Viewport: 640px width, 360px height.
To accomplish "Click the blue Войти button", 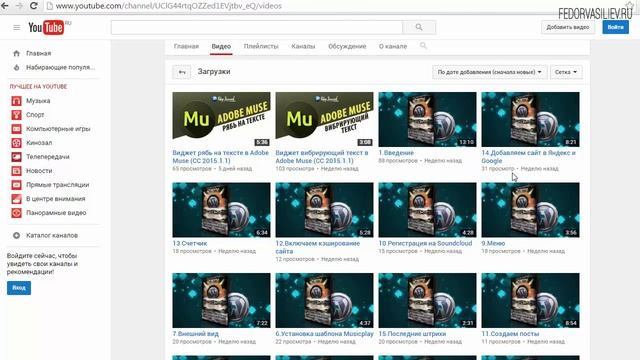I will click(616, 27).
